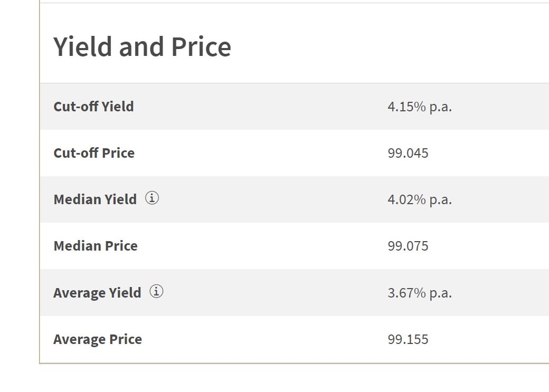Click the p.a. text in Median Yield row
Image resolution: width=549 pixels, height=392 pixels.
440,200
